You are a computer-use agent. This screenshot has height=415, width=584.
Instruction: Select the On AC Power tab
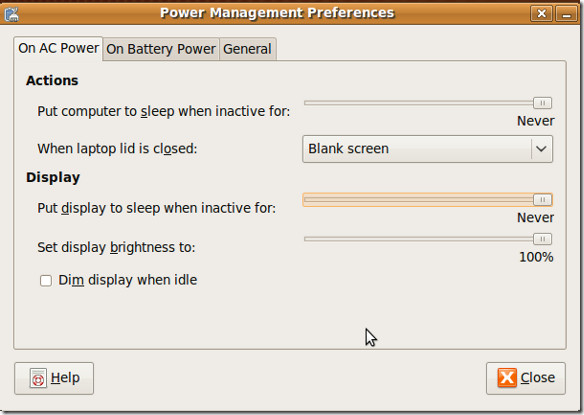pyautogui.click(x=58, y=48)
